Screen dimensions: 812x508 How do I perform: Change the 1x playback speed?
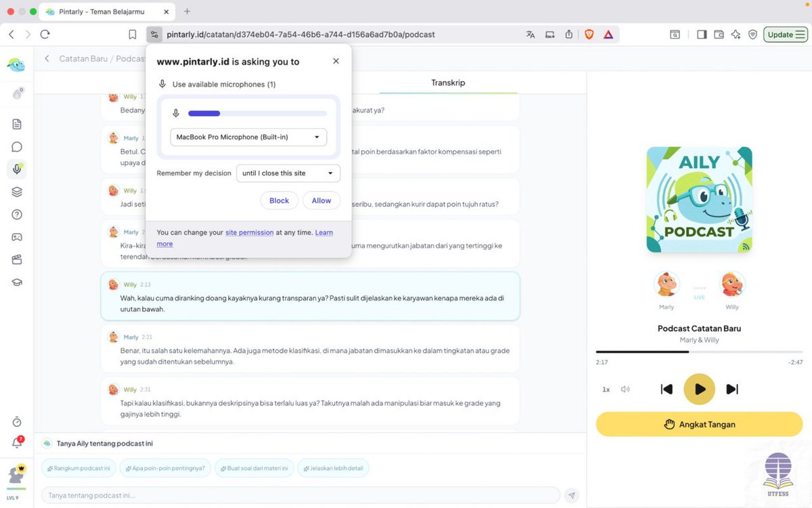606,389
